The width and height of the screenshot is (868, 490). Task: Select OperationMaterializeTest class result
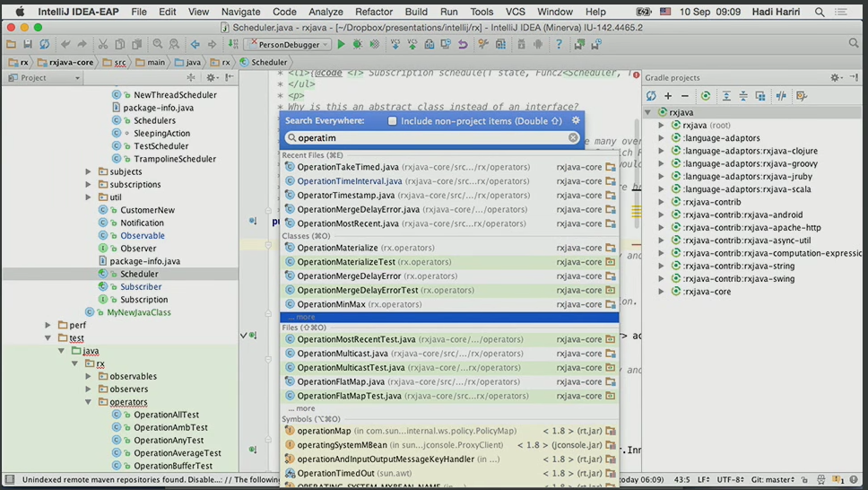449,262
